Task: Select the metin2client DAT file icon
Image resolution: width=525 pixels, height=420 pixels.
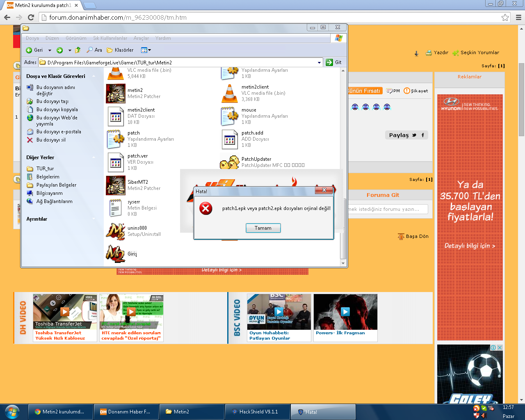Action: click(116, 116)
